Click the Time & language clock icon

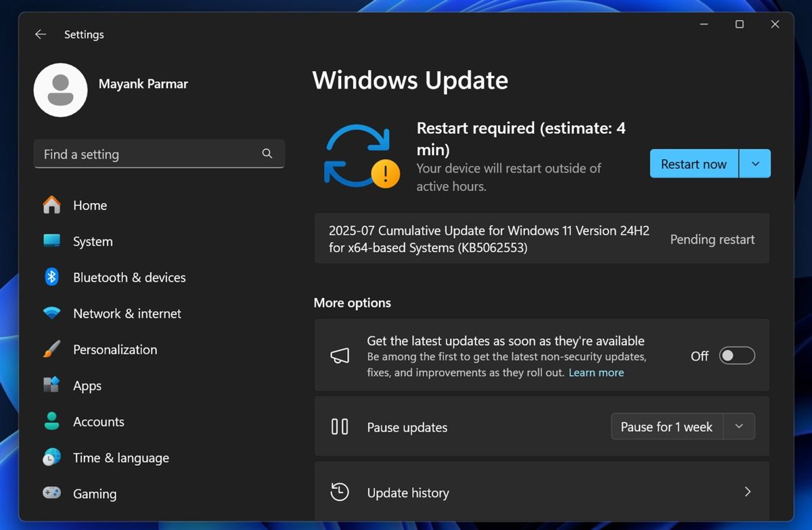pyautogui.click(x=51, y=458)
